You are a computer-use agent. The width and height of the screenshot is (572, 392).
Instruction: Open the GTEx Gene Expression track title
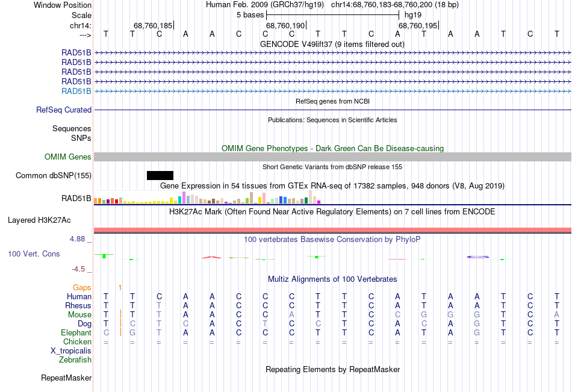pyautogui.click(x=332, y=186)
